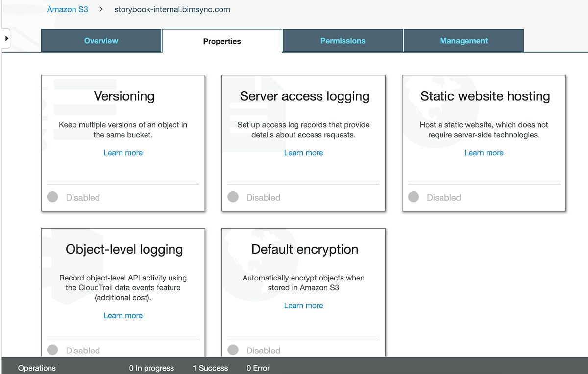The width and height of the screenshot is (588, 374).
Task: Open the Permissions tab
Action: click(343, 41)
